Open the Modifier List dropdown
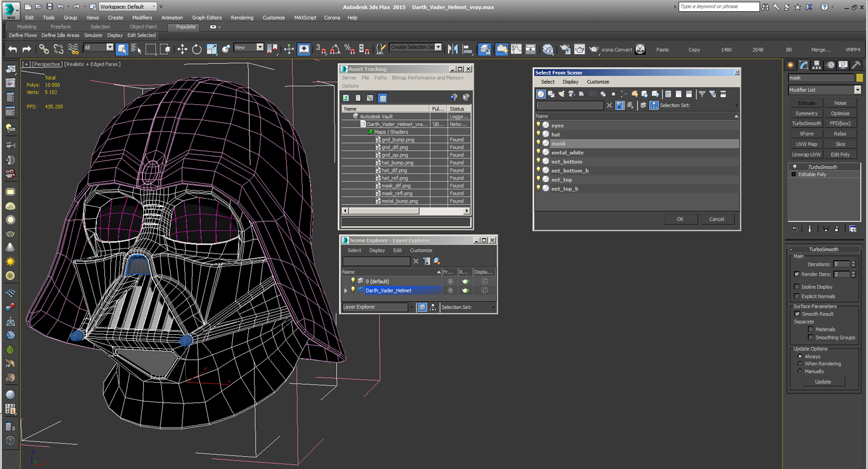Image resolution: width=868 pixels, height=469 pixels. [x=824, y=90]
